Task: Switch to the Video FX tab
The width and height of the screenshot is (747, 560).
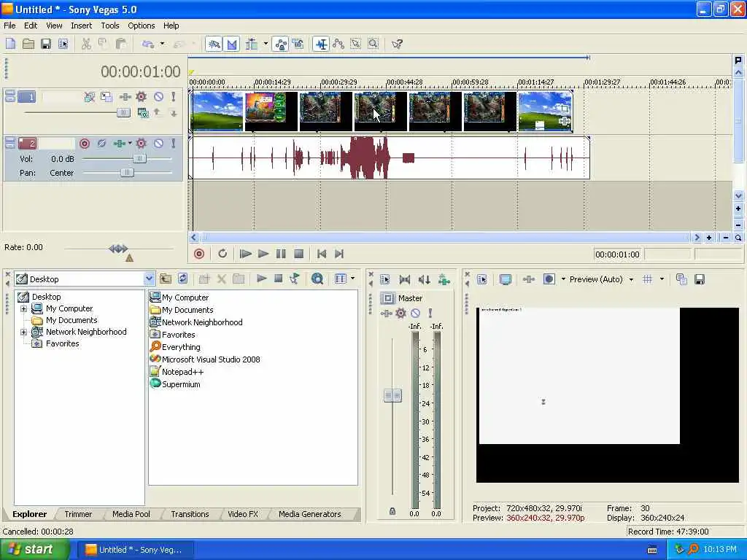Action: click(243, 514)
